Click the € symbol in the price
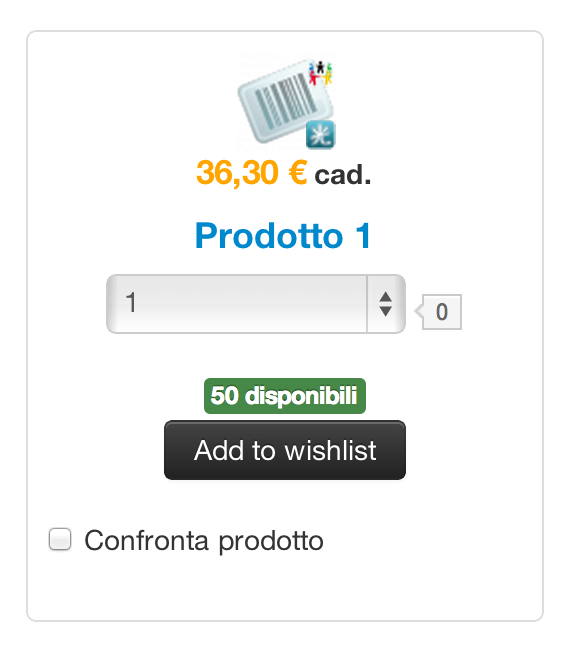Screen dimensions: 570x646 click(298, 173)
